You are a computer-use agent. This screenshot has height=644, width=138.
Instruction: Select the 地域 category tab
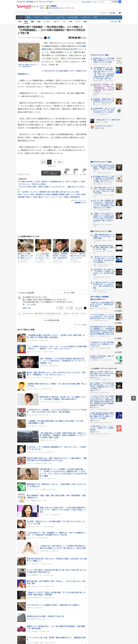click(x=85, y=22)
